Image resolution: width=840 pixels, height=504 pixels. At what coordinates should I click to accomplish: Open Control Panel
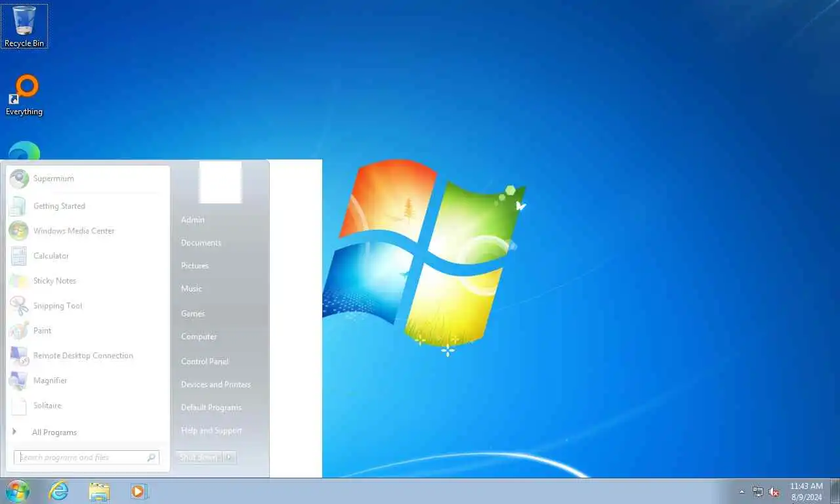coord(205,362)
